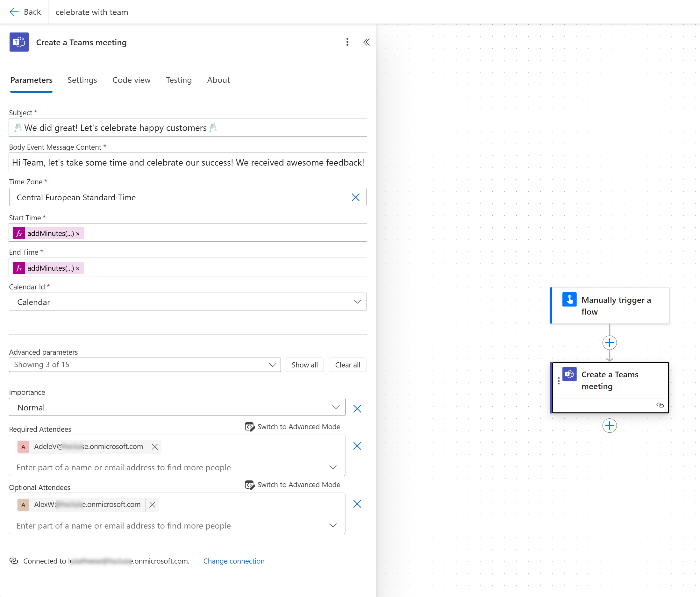Click the Manually trigger a flow icon

tap(569, 300)
